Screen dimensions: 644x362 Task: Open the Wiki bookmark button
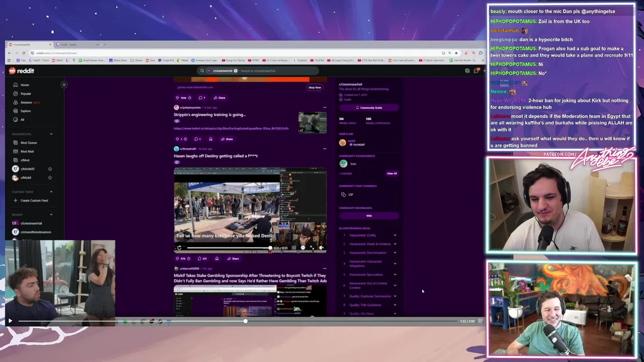[369, 216]
